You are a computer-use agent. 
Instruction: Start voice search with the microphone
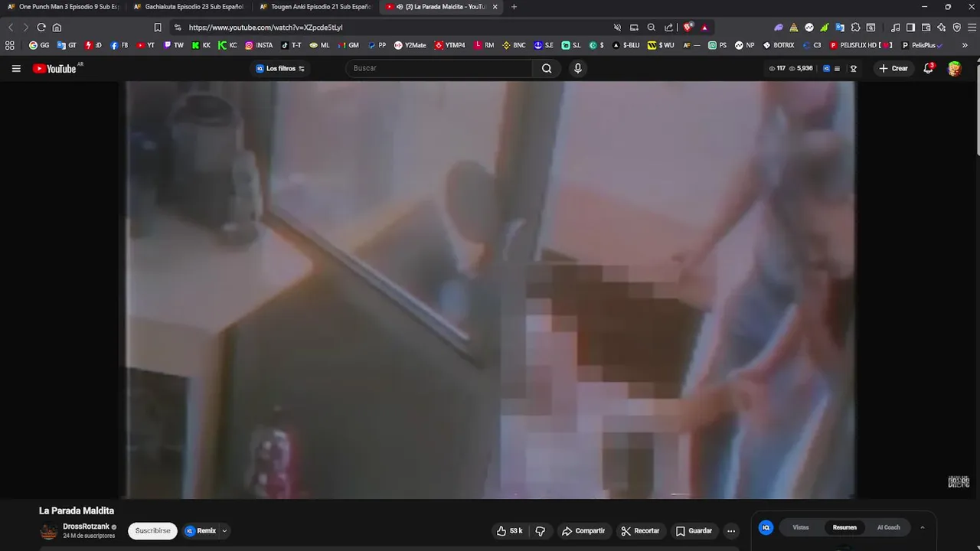coord(578,68)
